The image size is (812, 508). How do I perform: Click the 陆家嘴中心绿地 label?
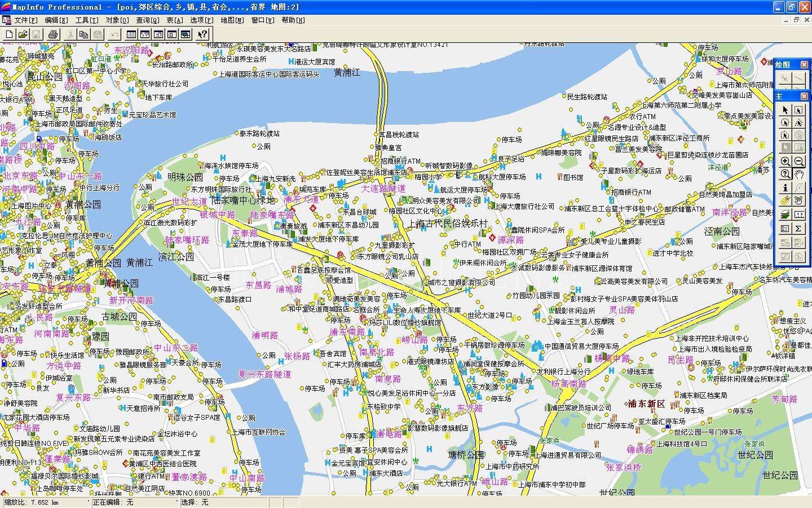[243, 200]
